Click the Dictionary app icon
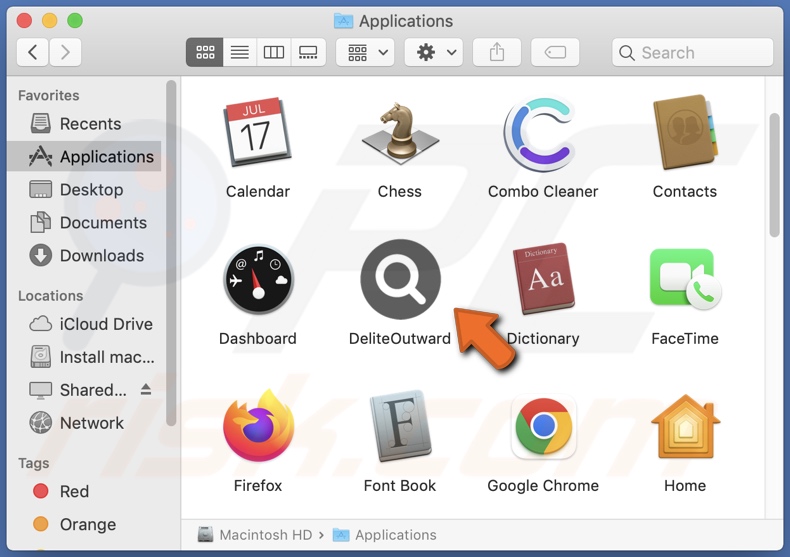 [543, 278]
